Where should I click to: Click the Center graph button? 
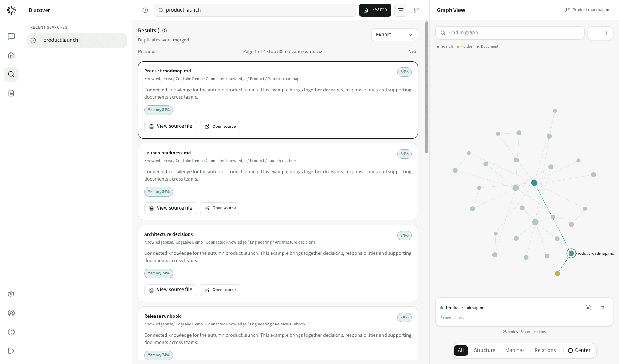tap(579, 351)
